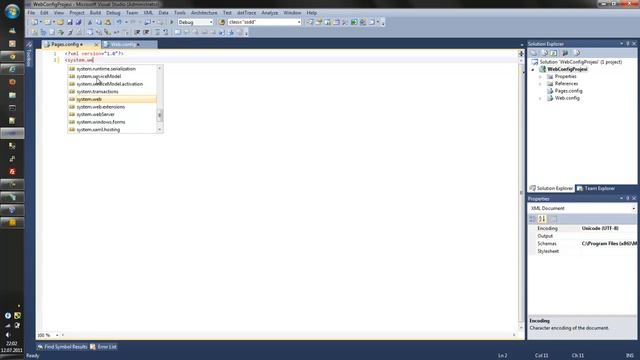The width and height of the screenshot is (640, 360).
Task: Open the find combo box showing class="sidd"
Action: (x=299, y=22)
